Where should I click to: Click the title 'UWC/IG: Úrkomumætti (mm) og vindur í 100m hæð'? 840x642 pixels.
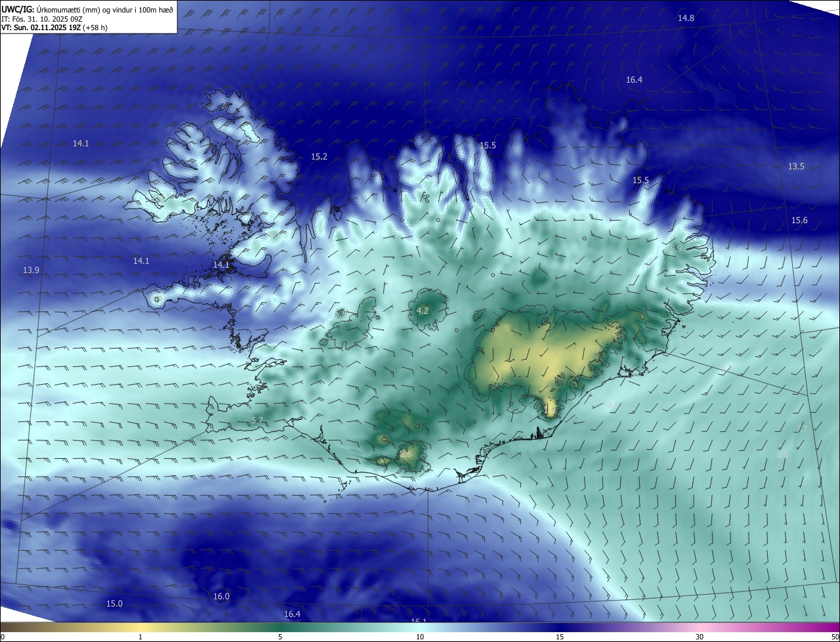click(88, 9)
